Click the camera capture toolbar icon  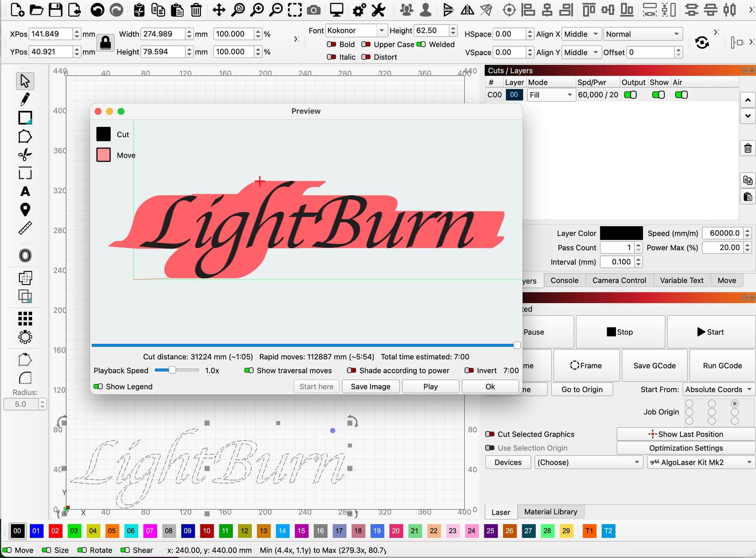[313, 10]
